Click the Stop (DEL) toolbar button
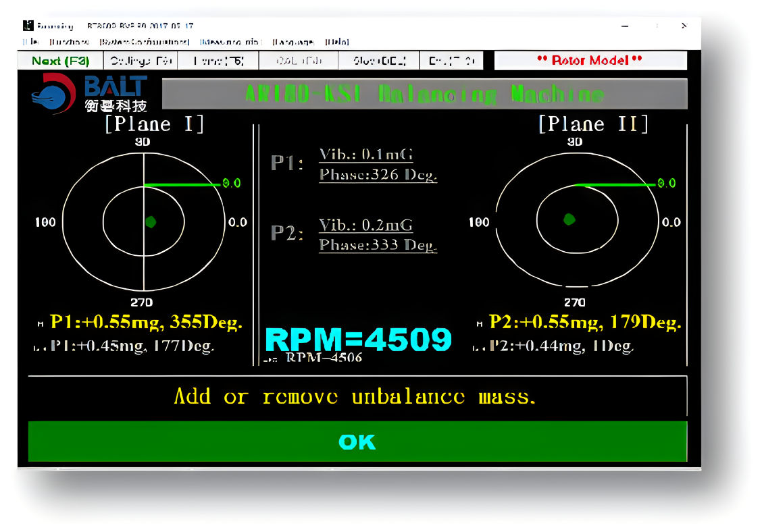The height and width of the screenshot is (532, 762). coord(379,61)
